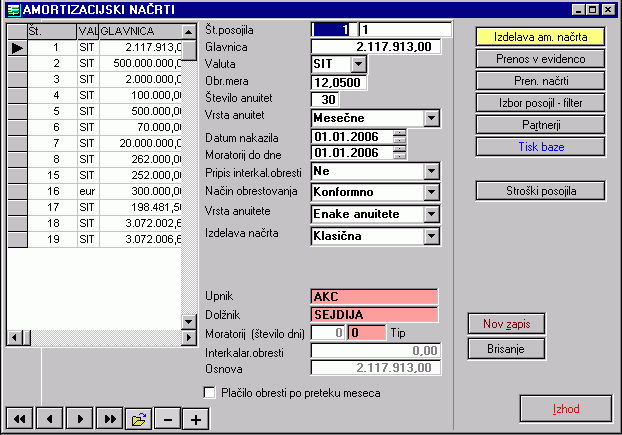622x435 pixels.
Task: Click the next record arrow button
Action: point(80,417)
